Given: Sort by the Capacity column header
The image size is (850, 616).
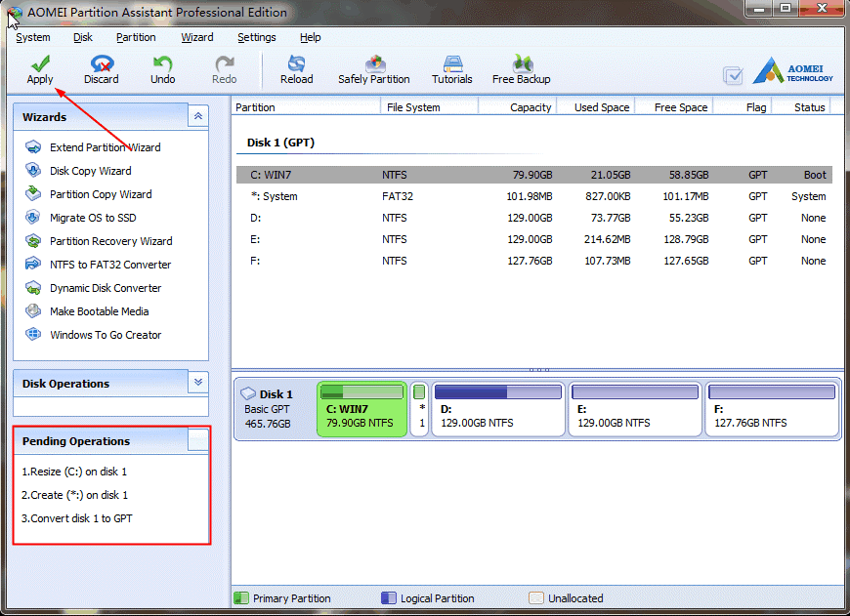Looking at the screenshot, I should point(531,107).
